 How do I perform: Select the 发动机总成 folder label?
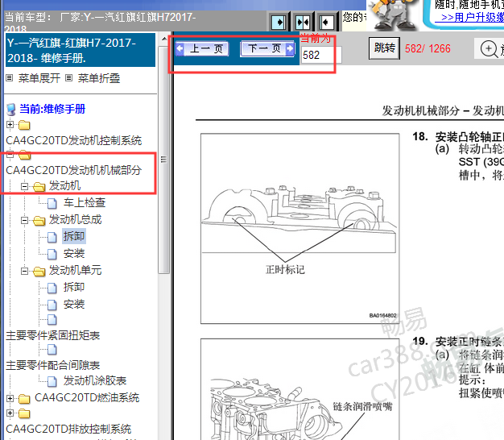[75, 220]
